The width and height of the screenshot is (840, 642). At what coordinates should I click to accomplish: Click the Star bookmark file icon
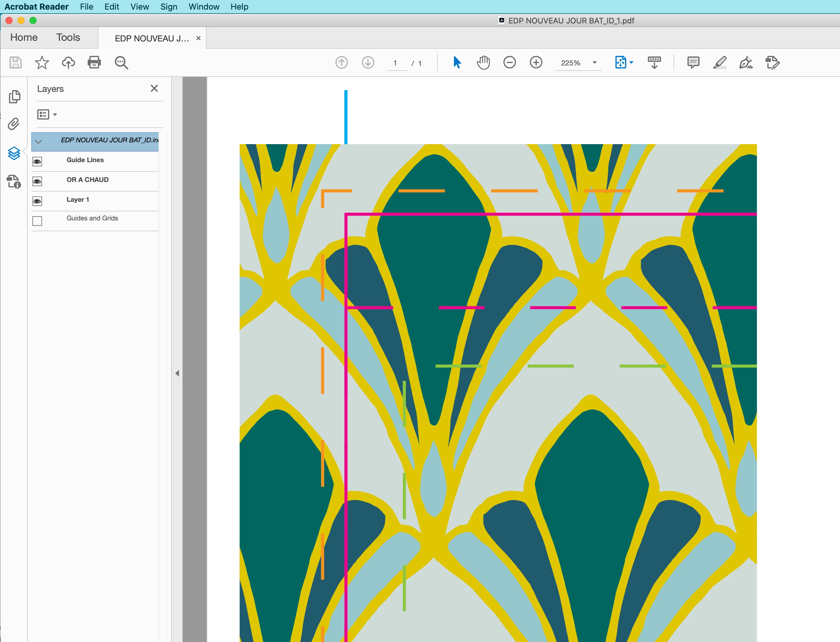(x=42, y=62)
